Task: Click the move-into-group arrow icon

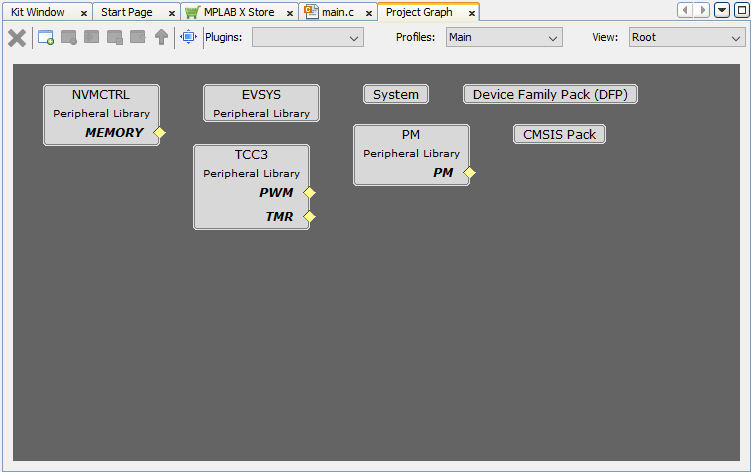Action: pyautogui.click(x=91, y=37)
